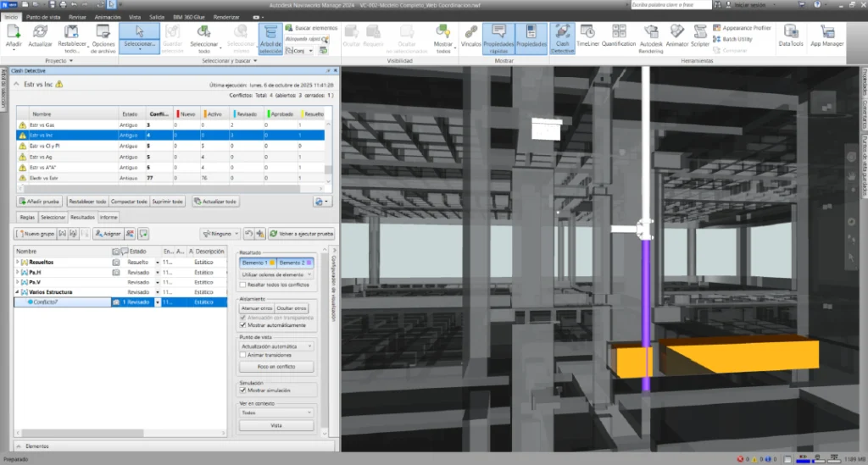Expand the Pa.H group
The image size is (868, 465).
[x=17, y=272]
